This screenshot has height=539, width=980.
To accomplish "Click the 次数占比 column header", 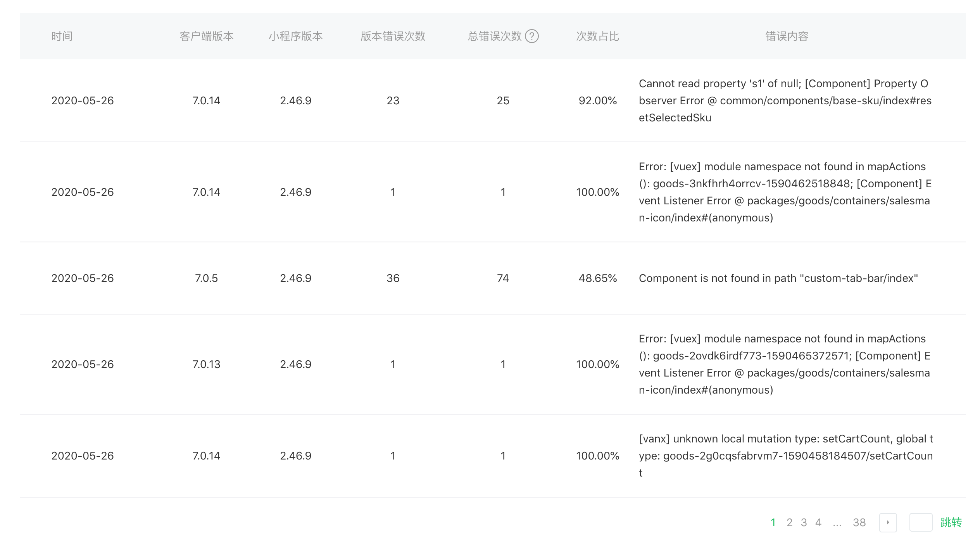I will pyautogui.click(x=597, y=36).
